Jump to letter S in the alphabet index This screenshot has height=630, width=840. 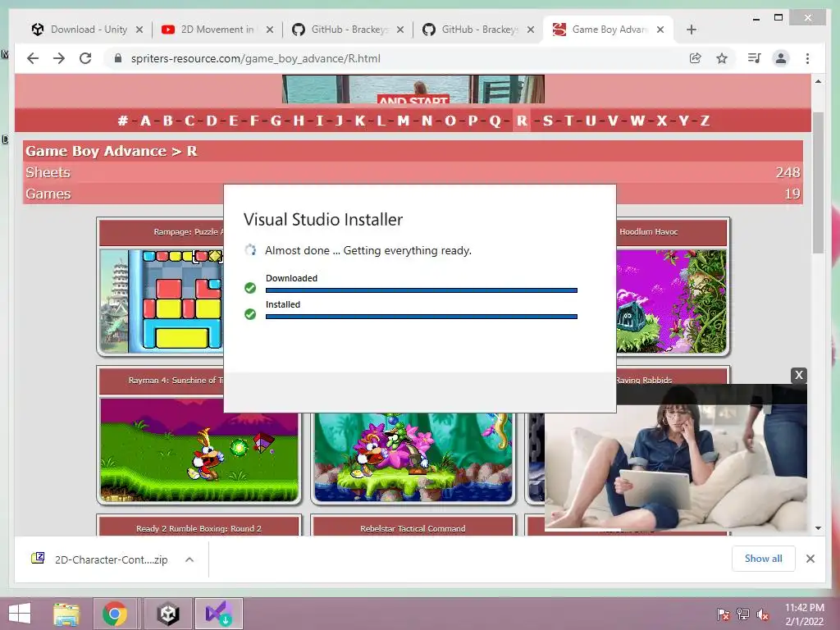pos(547,121)
